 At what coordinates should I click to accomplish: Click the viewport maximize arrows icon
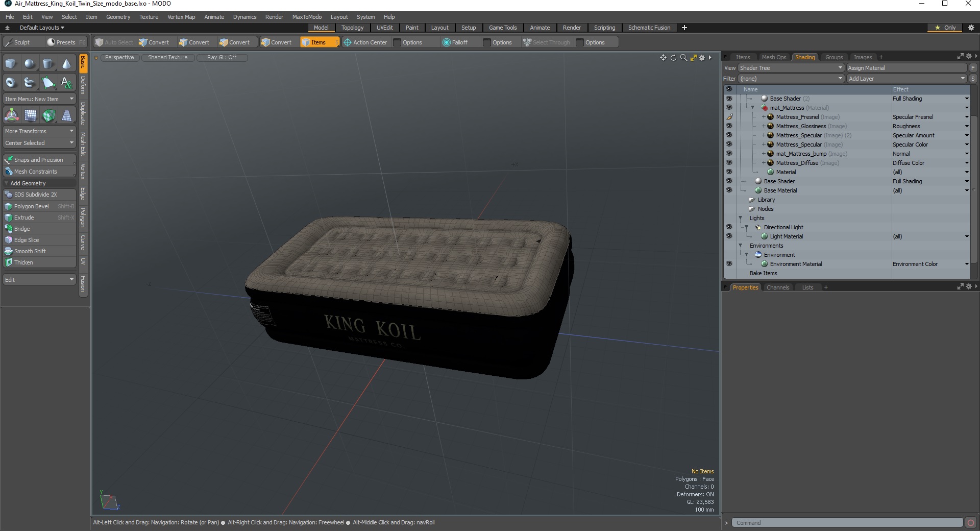[693, 58]
